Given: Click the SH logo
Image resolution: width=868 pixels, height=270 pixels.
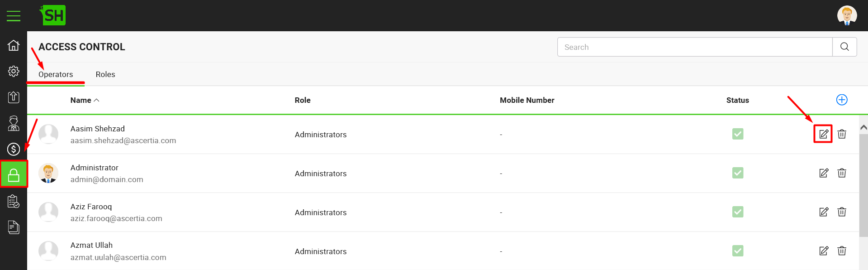Looking at the screenshot, I should (53, 15).
